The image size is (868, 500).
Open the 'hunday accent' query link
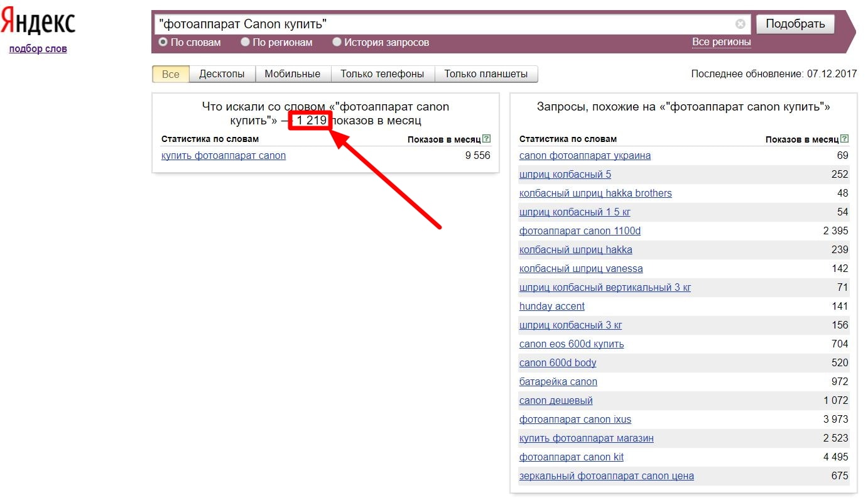(552, 306)
